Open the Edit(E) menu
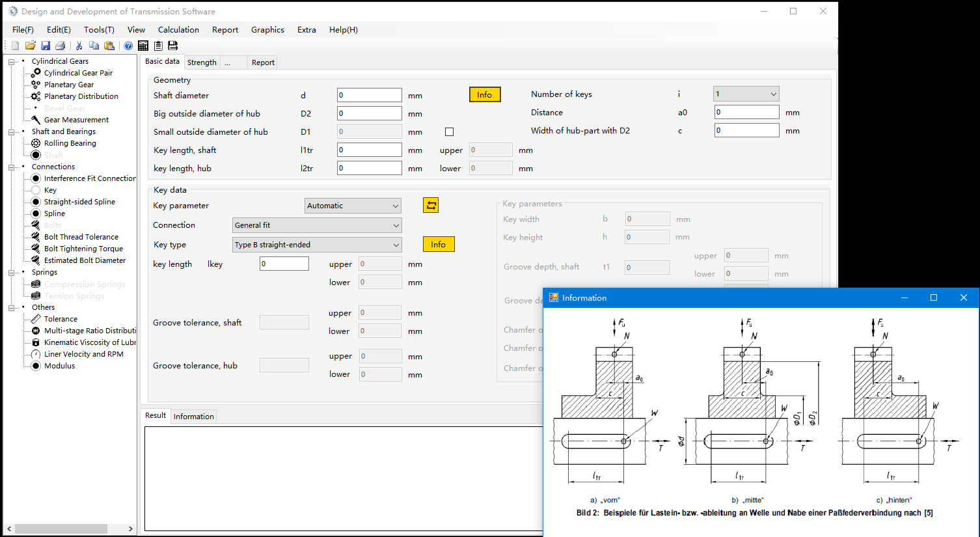Image resolution: width=980 pixels, height=537 pixels. click(59, 29)
